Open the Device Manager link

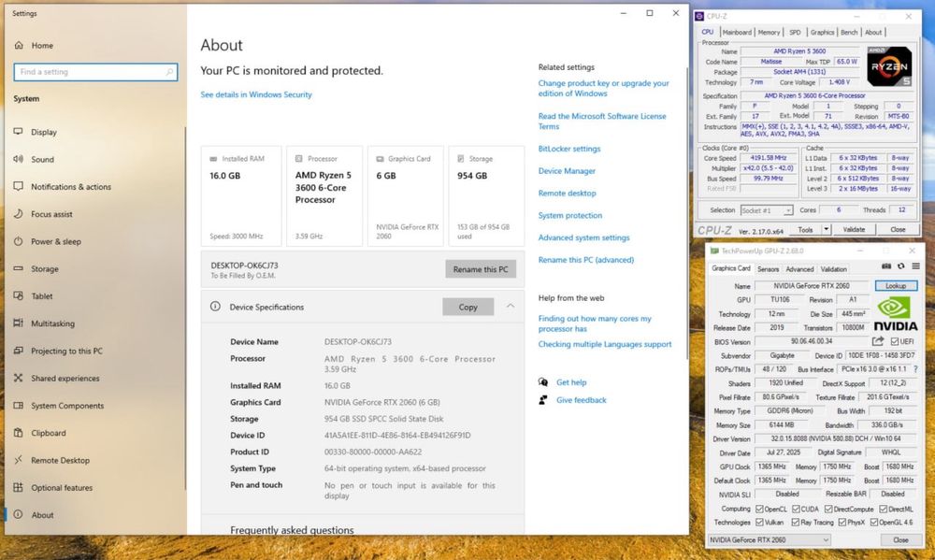pyautogui.click(x=567, y=171)
